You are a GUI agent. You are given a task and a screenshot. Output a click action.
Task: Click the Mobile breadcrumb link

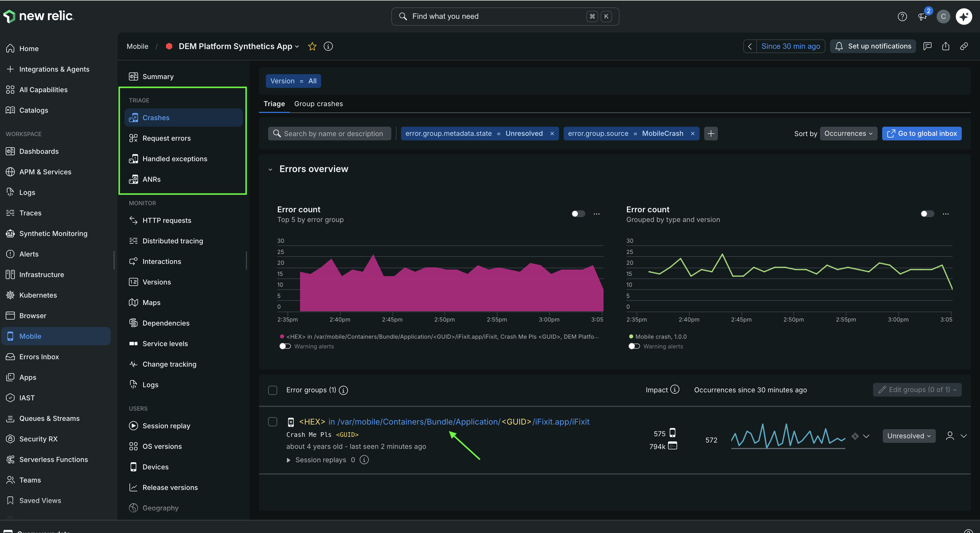coord(137,47)
